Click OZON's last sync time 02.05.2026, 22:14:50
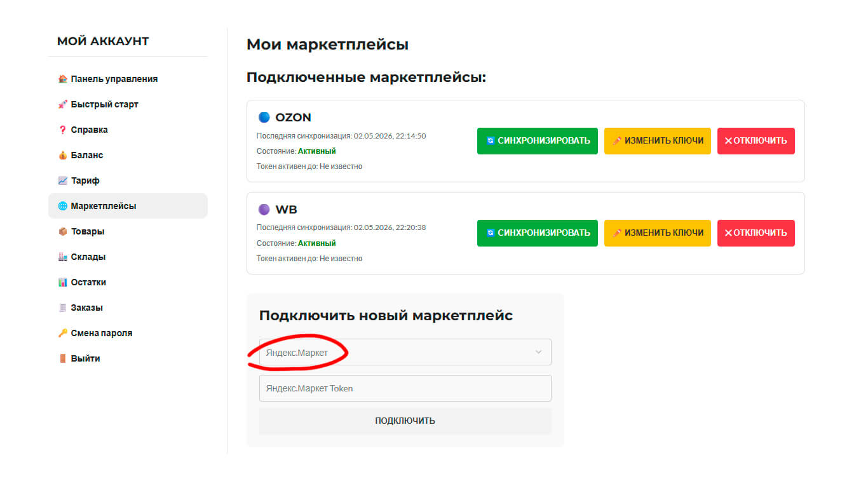The width and height of the screenshot is (868, 488). click(x=390, y=136)
